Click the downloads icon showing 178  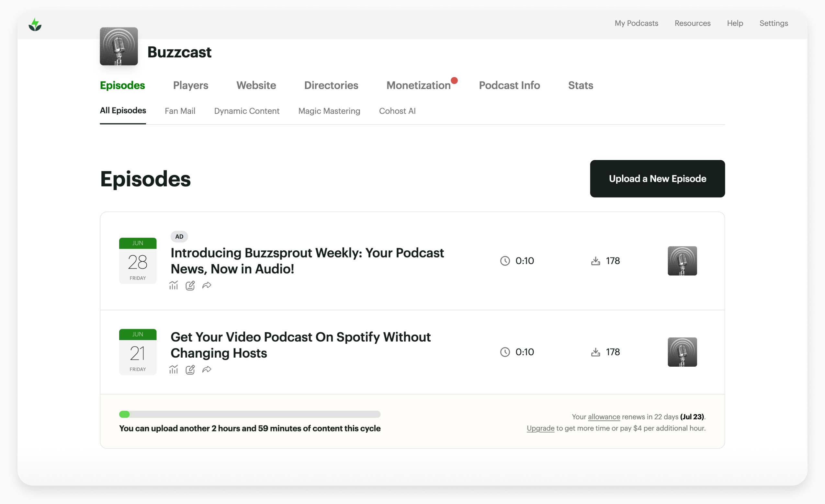pos(596,261)
